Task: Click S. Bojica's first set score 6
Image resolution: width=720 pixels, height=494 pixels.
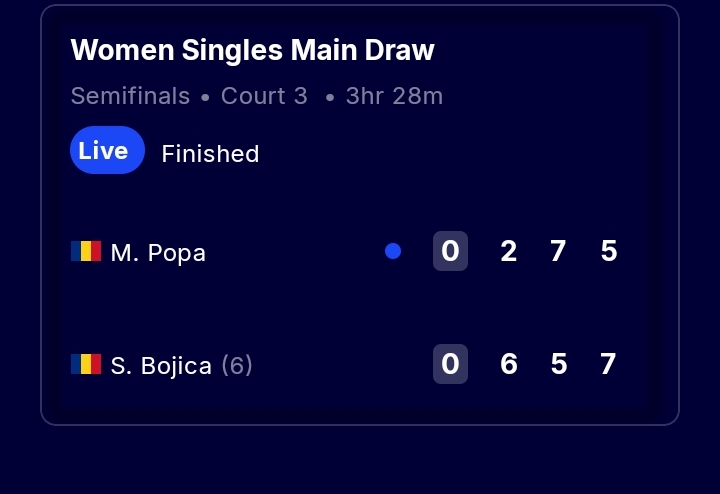Action: [508, 364]
